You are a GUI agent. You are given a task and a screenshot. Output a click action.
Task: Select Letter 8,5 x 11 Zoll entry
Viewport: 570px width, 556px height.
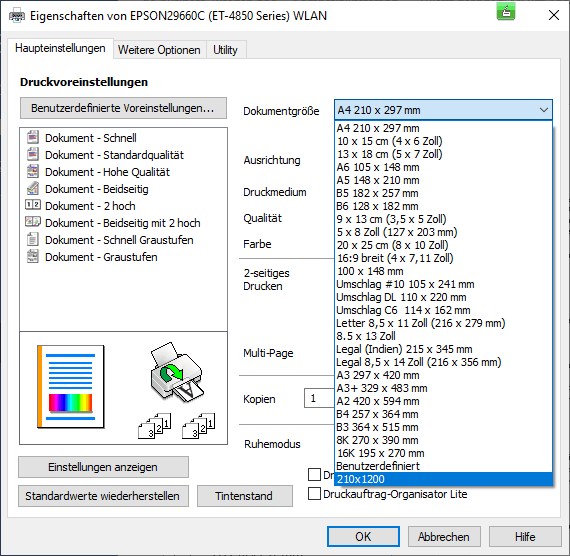pyautogui.click(x=443, y=323)
